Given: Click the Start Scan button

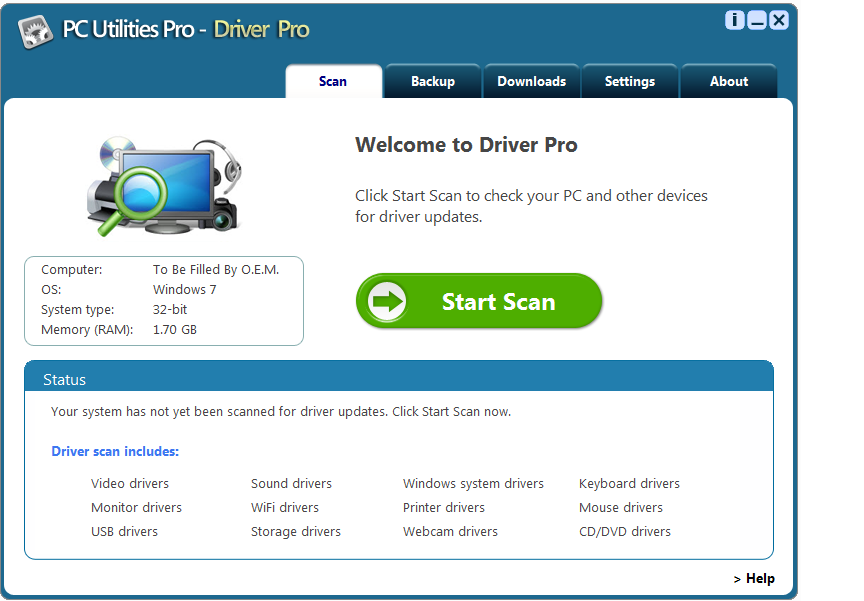Looking at the screenshot, I should tap(479, 301).
